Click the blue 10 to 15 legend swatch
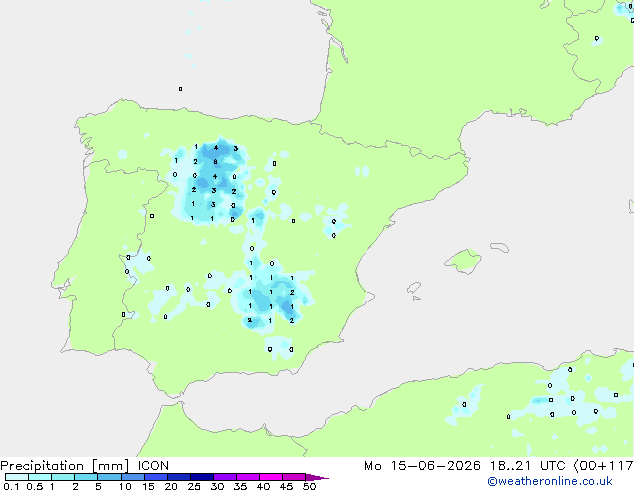Screen dimensions: 634x490 (133, 477)
